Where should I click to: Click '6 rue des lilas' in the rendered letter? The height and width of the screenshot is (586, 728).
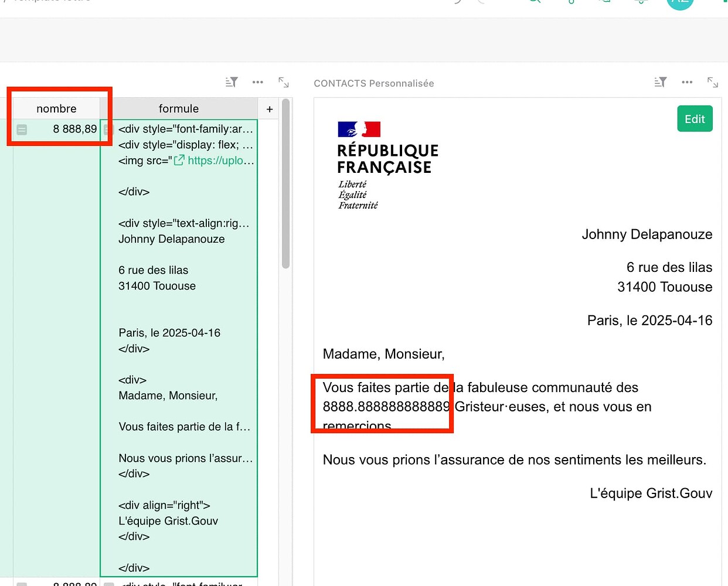point(669,267)
